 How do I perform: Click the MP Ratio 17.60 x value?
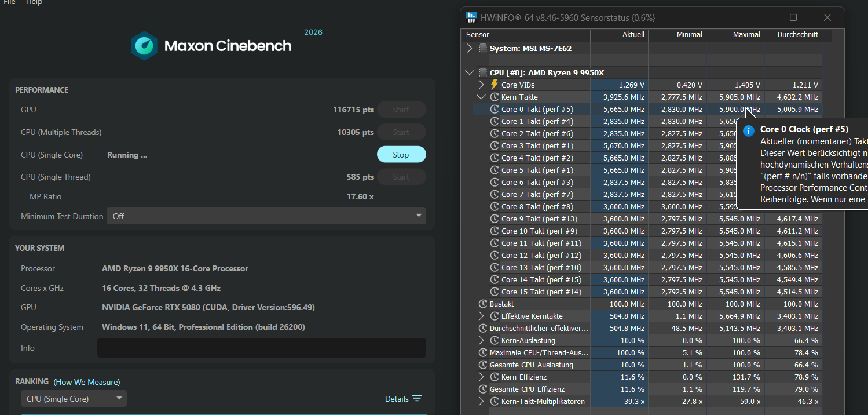360,196
